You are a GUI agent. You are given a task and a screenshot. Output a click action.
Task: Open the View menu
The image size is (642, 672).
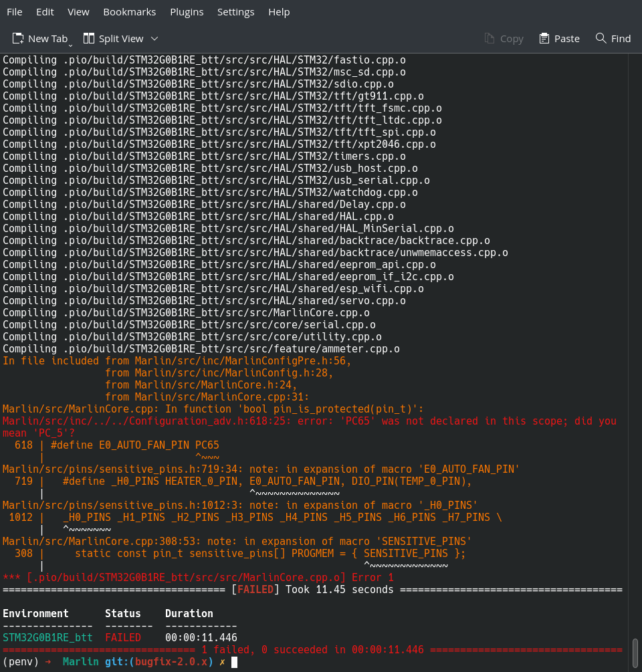coord(78,12)
